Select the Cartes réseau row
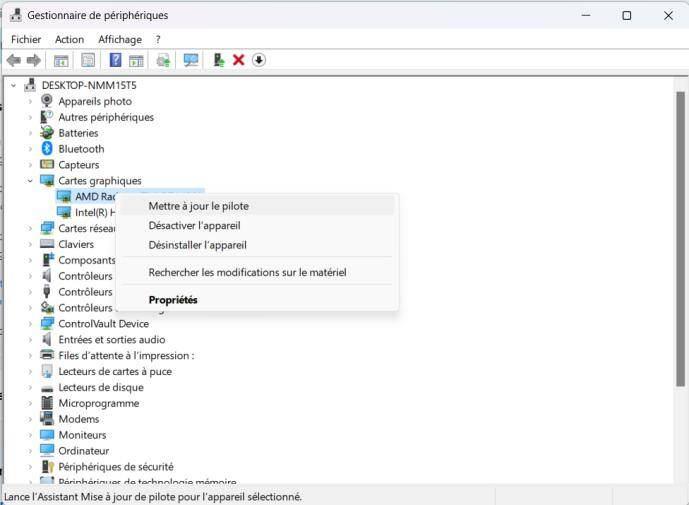The image size is (689, 505). pos(78,228)
